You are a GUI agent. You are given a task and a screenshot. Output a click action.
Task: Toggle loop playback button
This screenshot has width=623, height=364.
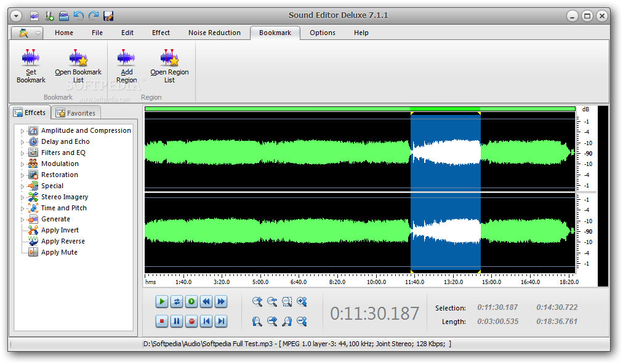coord(177,302)
